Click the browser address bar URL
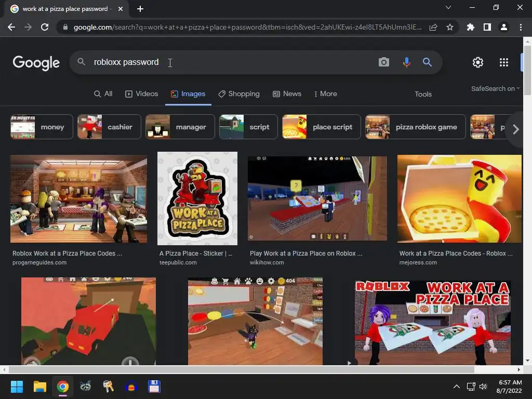The width and height of the screenshot is (532, 399). click(x=248, y=27)
